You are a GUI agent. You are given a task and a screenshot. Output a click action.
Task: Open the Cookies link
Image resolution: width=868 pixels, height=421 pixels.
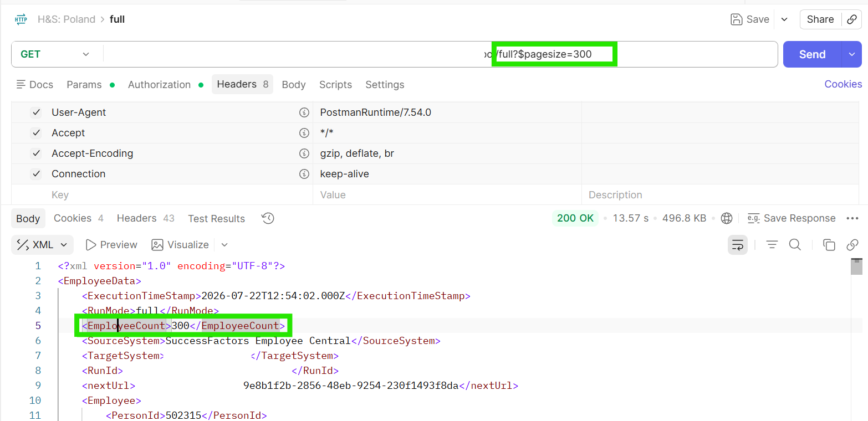(x=843, y=84)
